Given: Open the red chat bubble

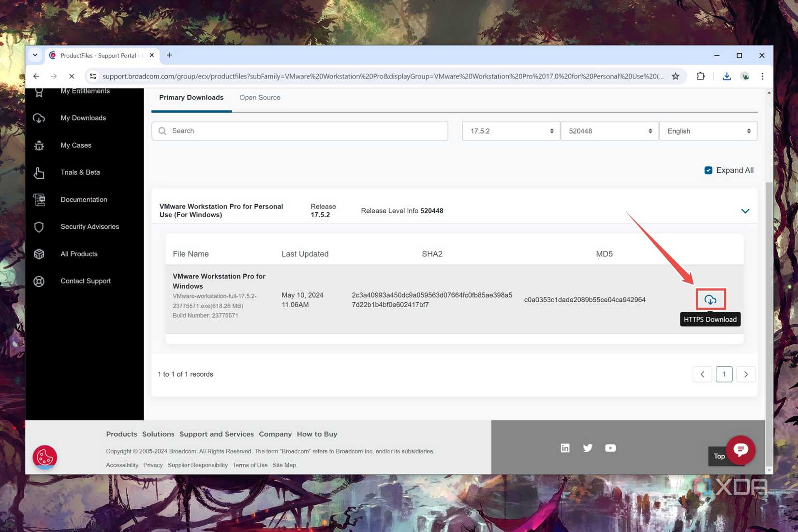Looking at the screenshot, I should (x=740, y=450).
